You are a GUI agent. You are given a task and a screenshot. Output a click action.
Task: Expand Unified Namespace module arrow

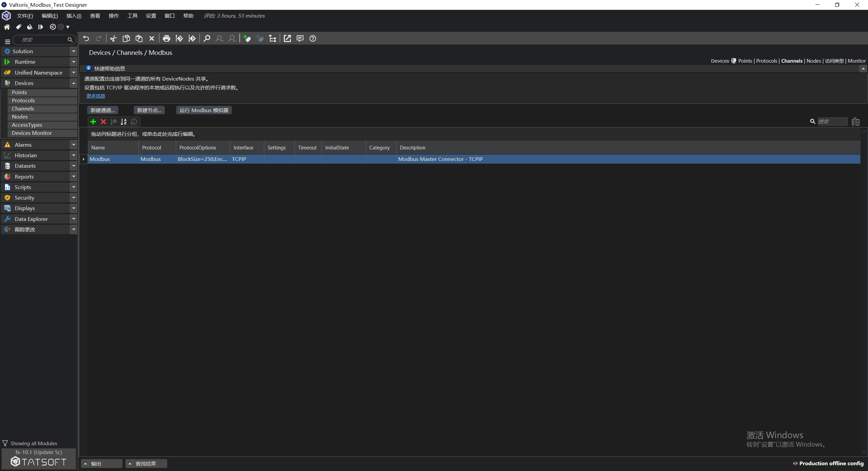pos(74,73)
